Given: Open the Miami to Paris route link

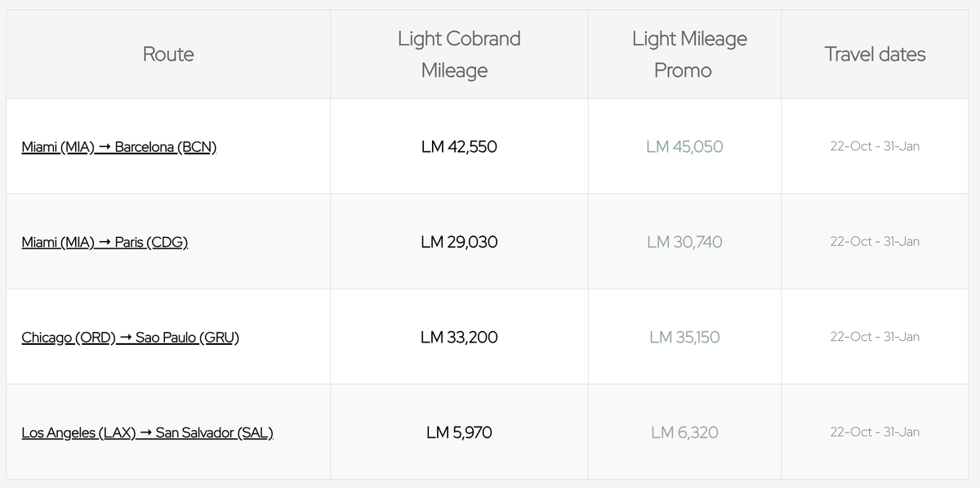Looking at the screenshot, I should [105, 242].
